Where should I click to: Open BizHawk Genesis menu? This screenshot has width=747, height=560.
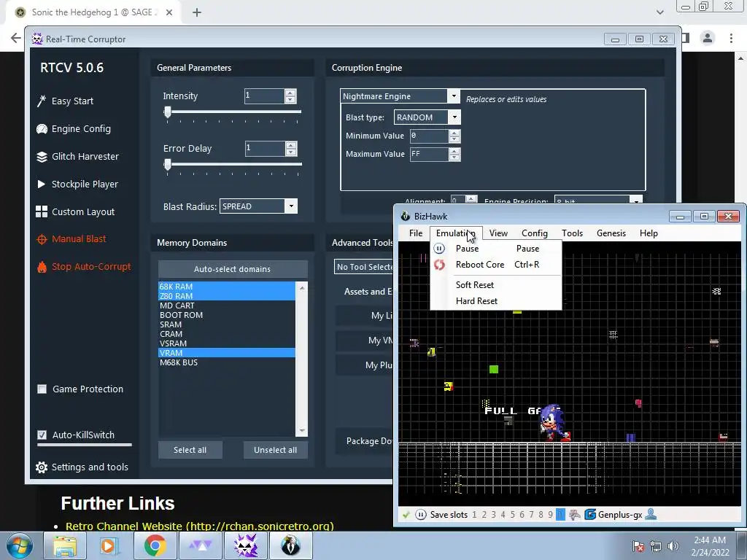pos(611,233)
